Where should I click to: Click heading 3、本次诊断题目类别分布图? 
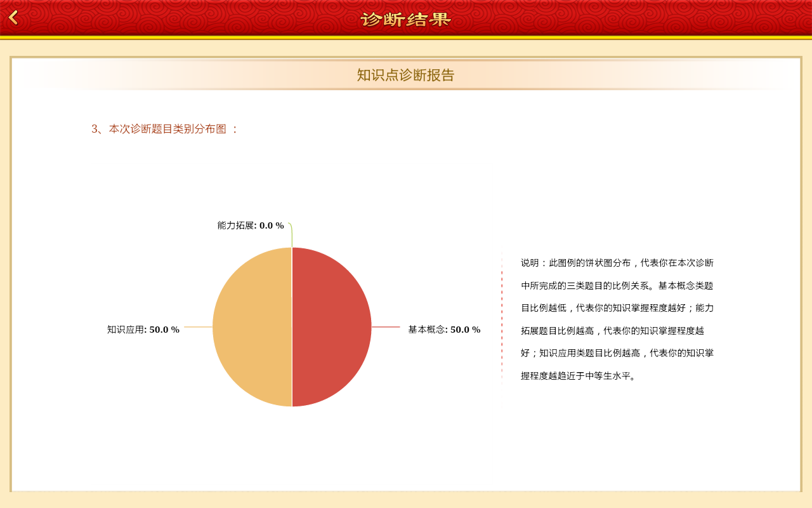click(x=165, y=129)
